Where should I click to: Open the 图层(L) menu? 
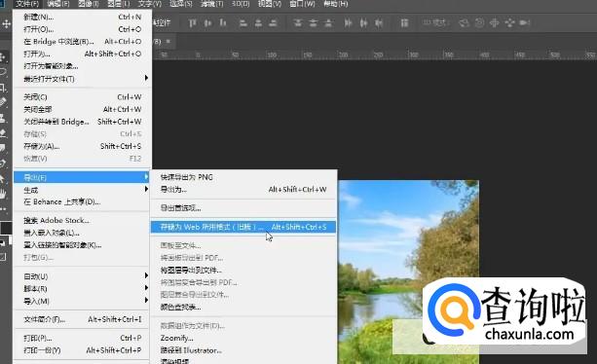click(x=119, y=4)
